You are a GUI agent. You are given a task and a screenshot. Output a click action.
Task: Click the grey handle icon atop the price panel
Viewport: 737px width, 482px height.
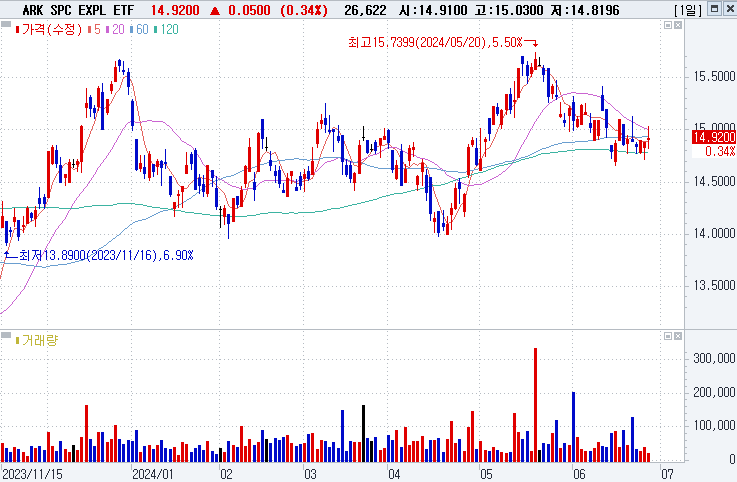[6, 24]
